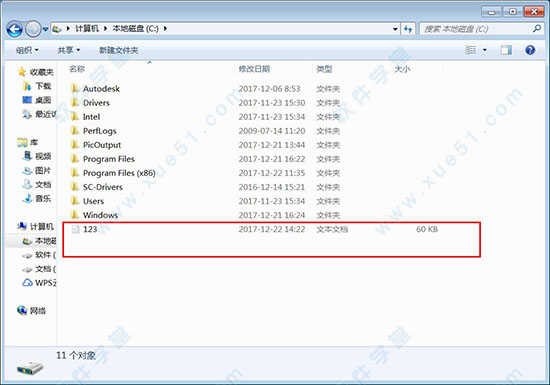Open the 共享 menu
The height and width of the screenshot is (385, 550).
click(x=69, y=50)
